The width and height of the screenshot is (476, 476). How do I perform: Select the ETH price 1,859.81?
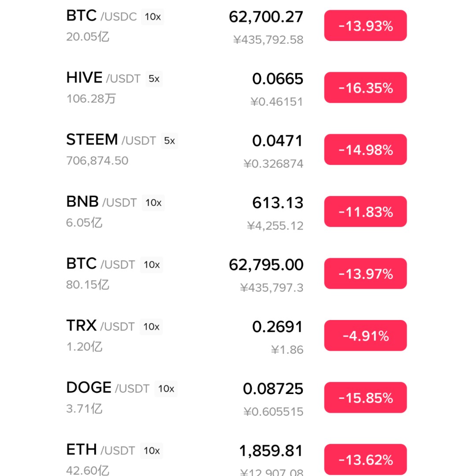click(271, 451)
